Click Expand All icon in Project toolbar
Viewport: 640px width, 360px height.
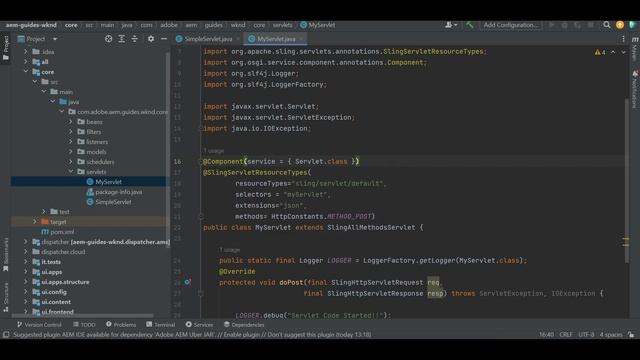point(122,39)
